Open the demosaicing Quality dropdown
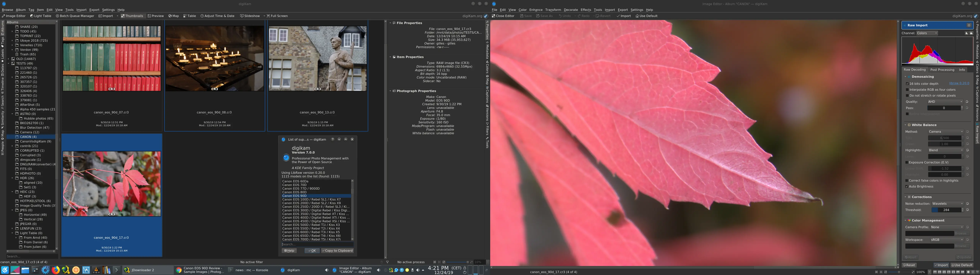The width and height of the screenshot is (980, 275). (x=946, y=101)
